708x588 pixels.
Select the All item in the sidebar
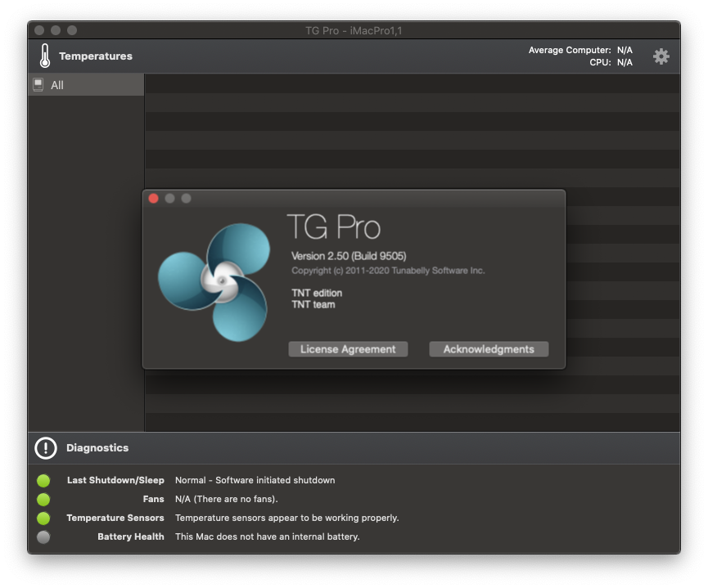point(86,85)
